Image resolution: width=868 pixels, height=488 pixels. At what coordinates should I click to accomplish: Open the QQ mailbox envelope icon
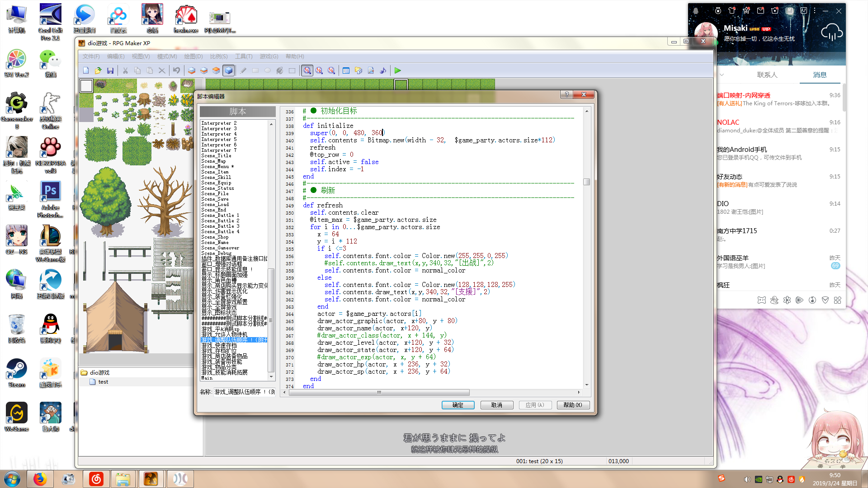coord(761,11)
